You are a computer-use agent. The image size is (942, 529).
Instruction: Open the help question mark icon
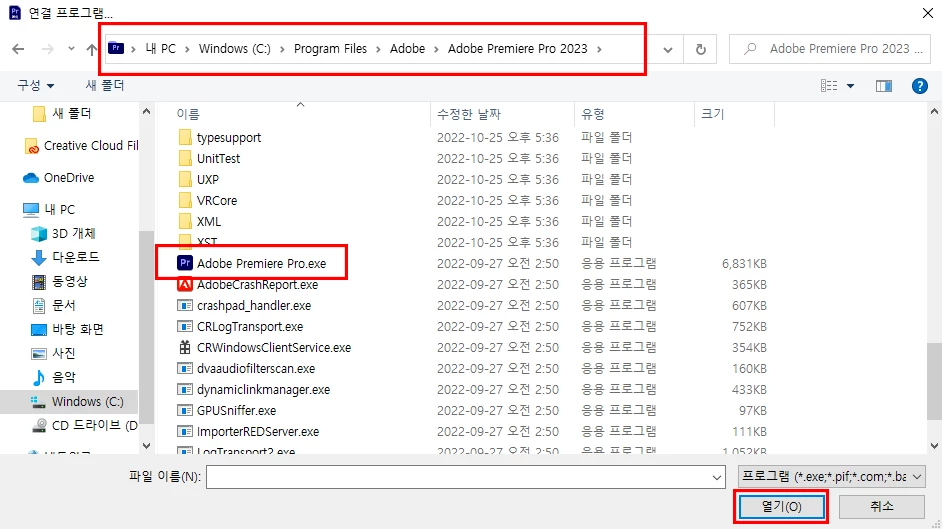coord(919,86)
